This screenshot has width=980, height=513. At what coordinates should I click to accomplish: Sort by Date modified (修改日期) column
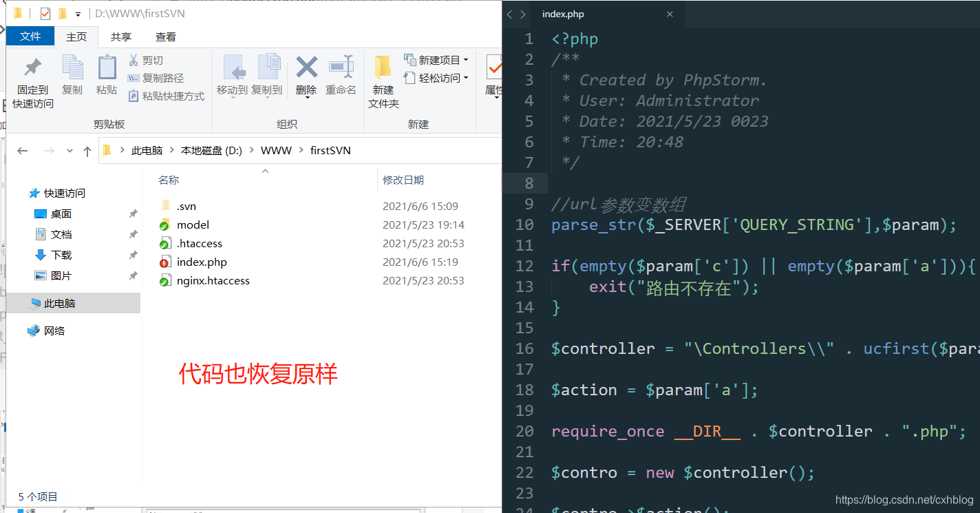tap(403, 180)
